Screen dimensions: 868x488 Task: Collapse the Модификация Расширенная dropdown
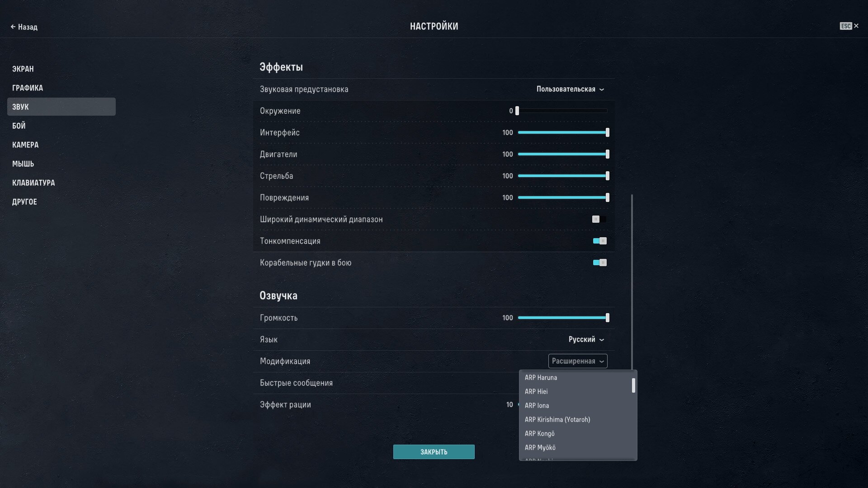click(x=578, y=361)
